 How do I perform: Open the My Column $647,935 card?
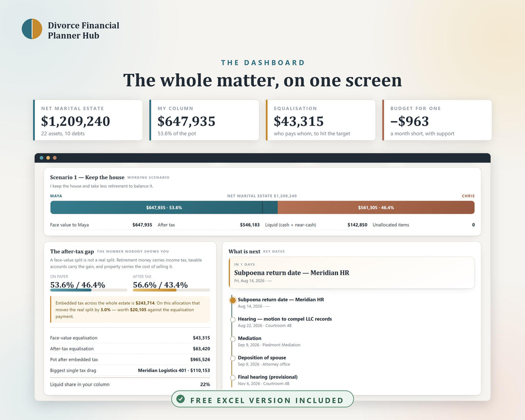pyautogui.click(x=204, y=120)
